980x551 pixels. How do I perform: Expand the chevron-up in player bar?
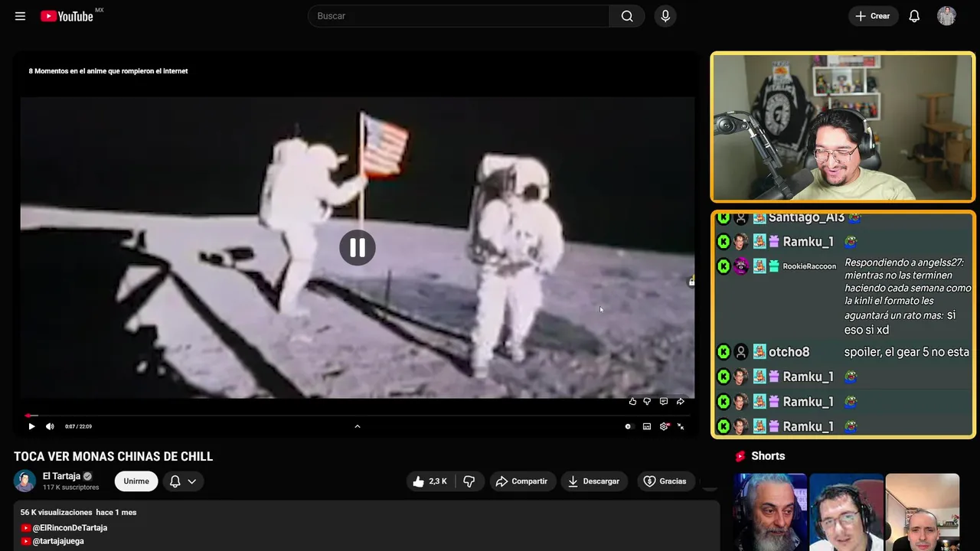pos(357,426)
